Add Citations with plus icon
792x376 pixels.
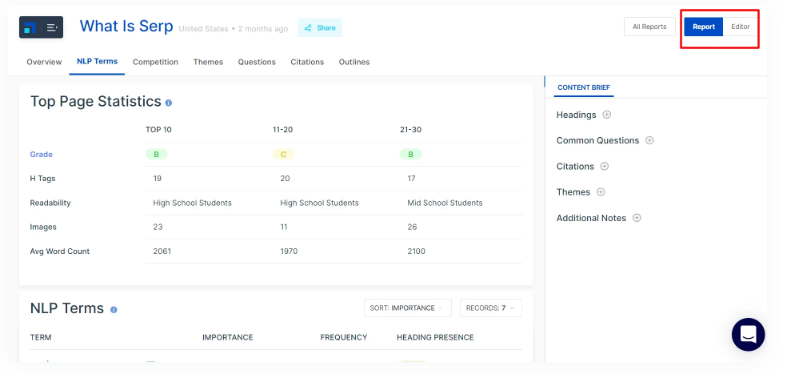point(604,166)
